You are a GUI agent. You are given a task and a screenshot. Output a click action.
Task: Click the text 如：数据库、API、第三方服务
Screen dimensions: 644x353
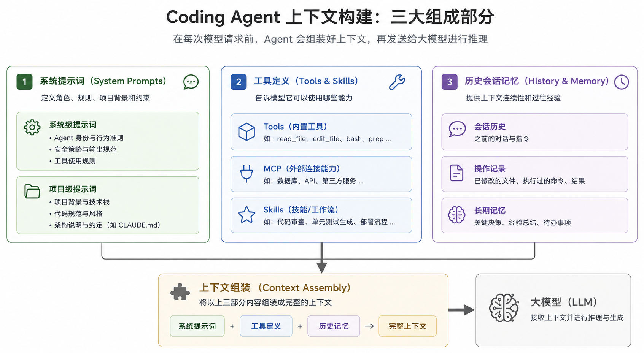(313, 181)
